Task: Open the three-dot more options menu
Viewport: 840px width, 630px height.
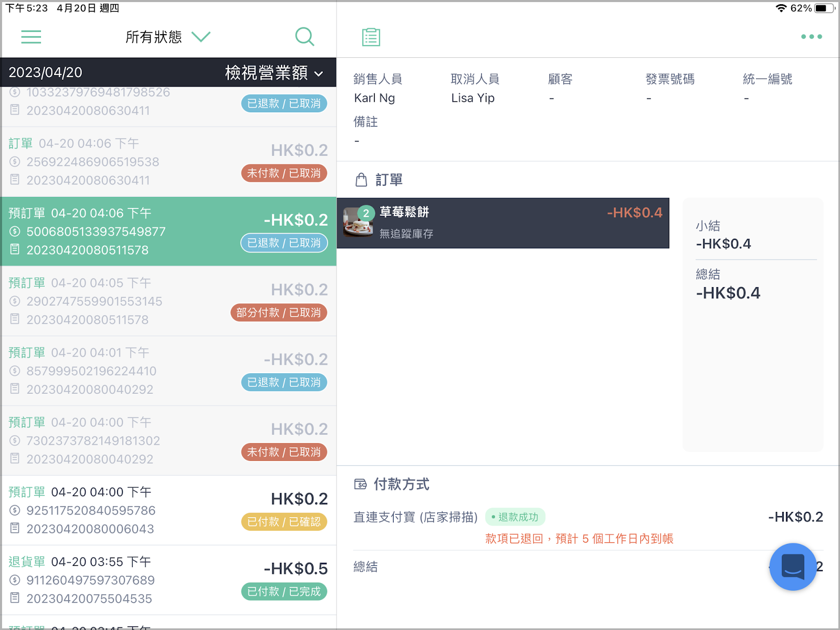Action: 811,37
